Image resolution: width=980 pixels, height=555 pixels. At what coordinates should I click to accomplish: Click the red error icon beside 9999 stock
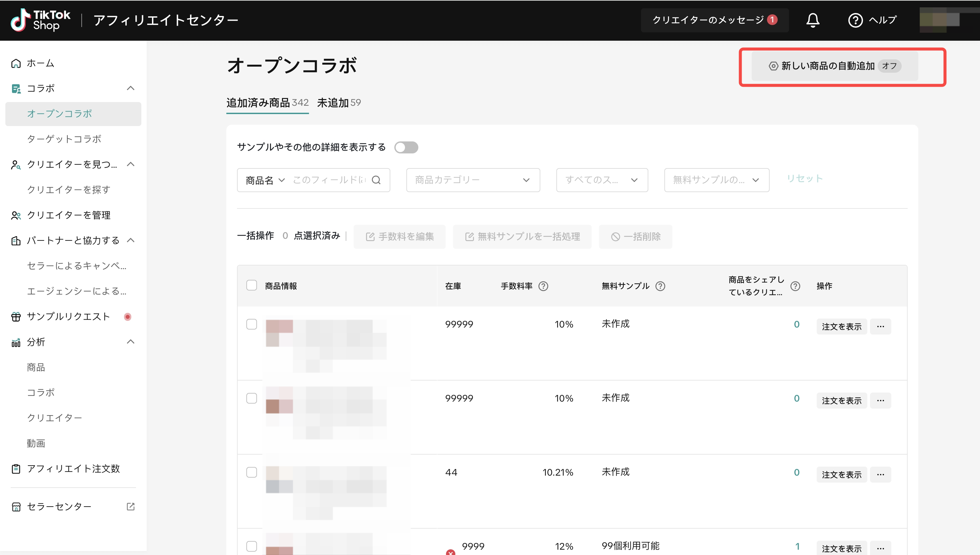pos(451,552)
